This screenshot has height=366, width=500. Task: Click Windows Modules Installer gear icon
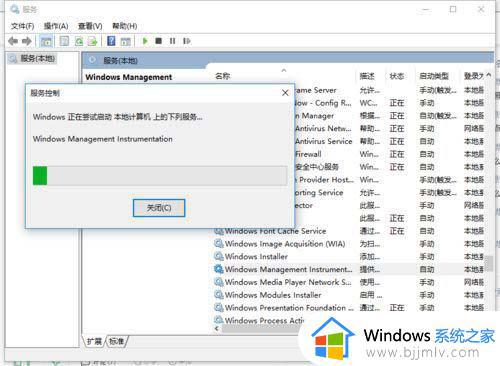[x=219, y=295]
